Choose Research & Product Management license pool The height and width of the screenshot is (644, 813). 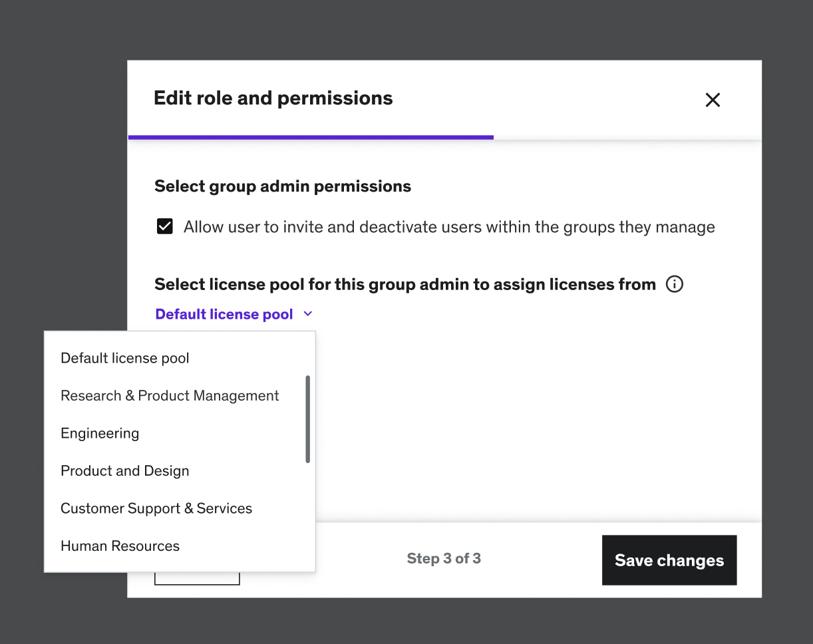[x=170, y=396]
